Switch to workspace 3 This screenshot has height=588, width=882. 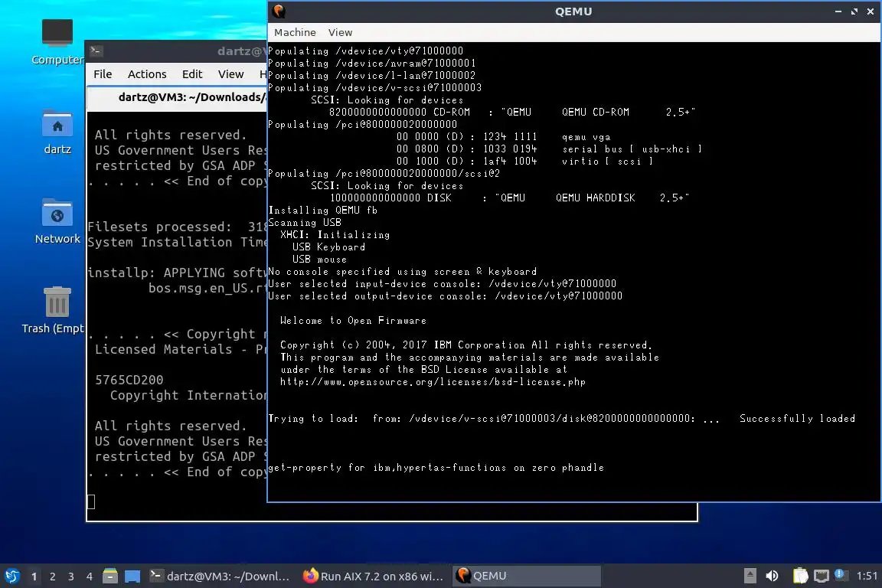(x=71, y=577)
